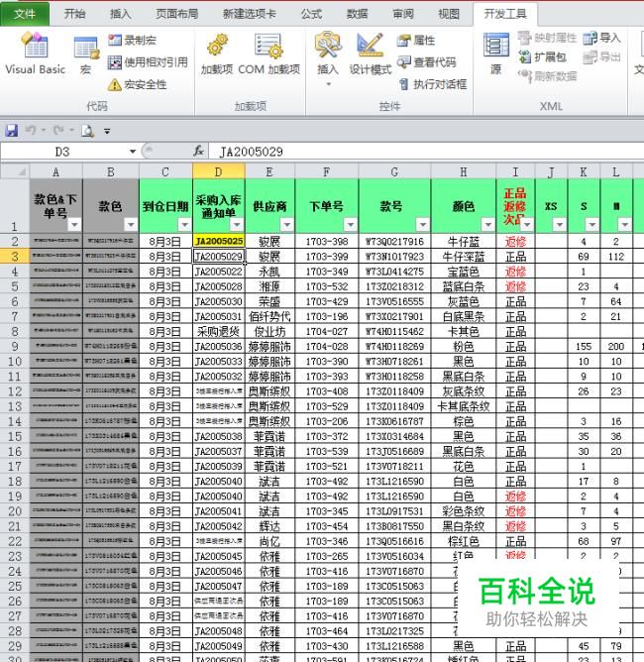This screenshot has height=662, width=644.
Task: Open filter dropdown for 供应商 column
Action: click(287, 225)
